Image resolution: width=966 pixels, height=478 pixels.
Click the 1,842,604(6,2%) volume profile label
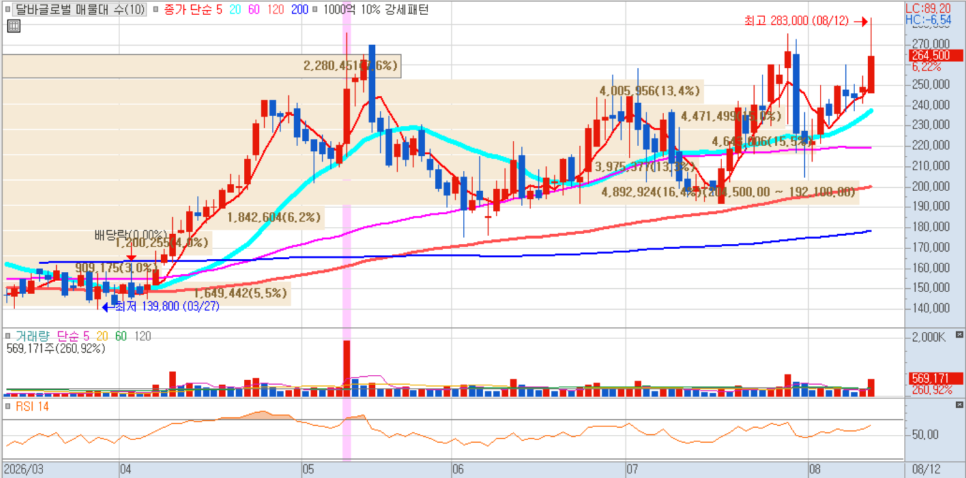coord(274,217)
